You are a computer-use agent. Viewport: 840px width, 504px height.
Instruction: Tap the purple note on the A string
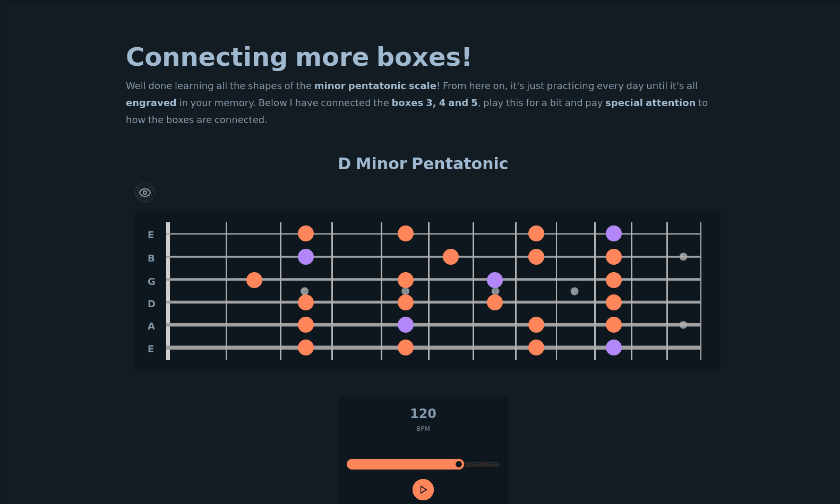click(406, 325)
